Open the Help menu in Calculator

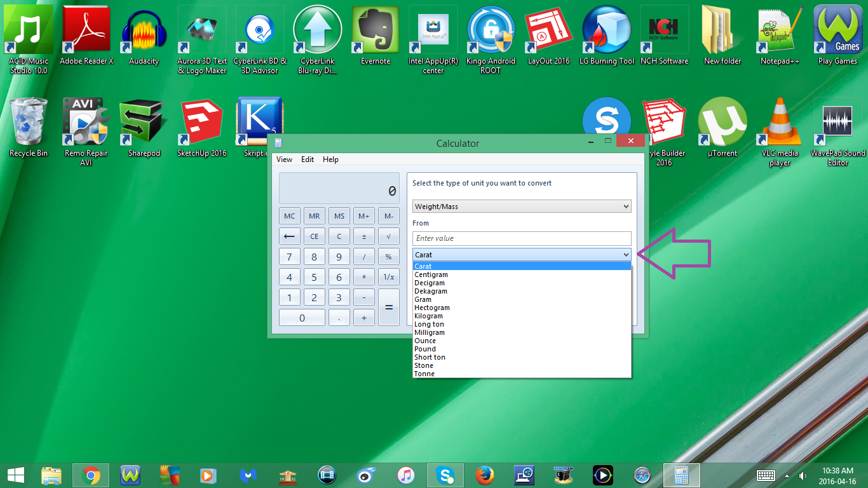[330, 159]
